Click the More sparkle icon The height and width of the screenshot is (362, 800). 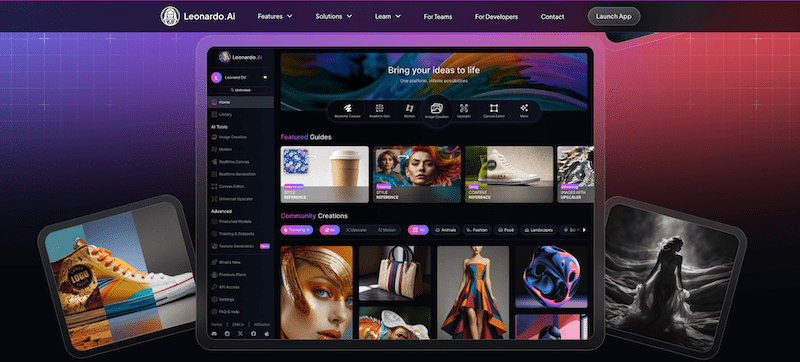[x=524, y=108]
